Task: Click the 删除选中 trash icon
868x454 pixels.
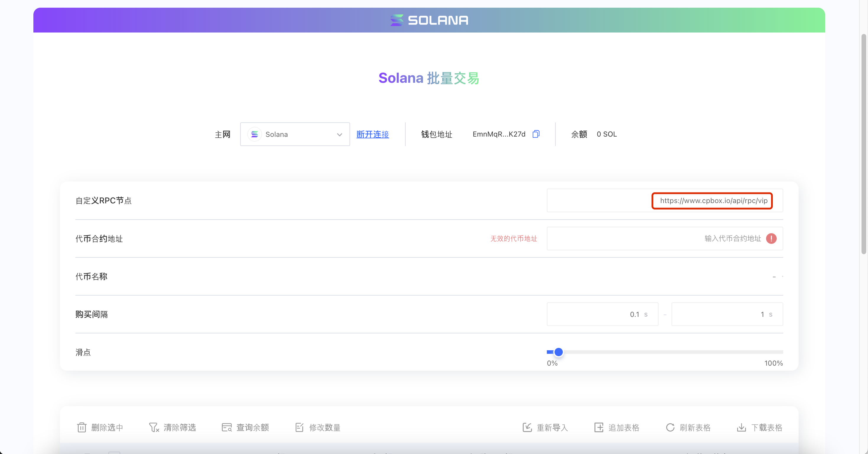Action: (x=82, y=427)
